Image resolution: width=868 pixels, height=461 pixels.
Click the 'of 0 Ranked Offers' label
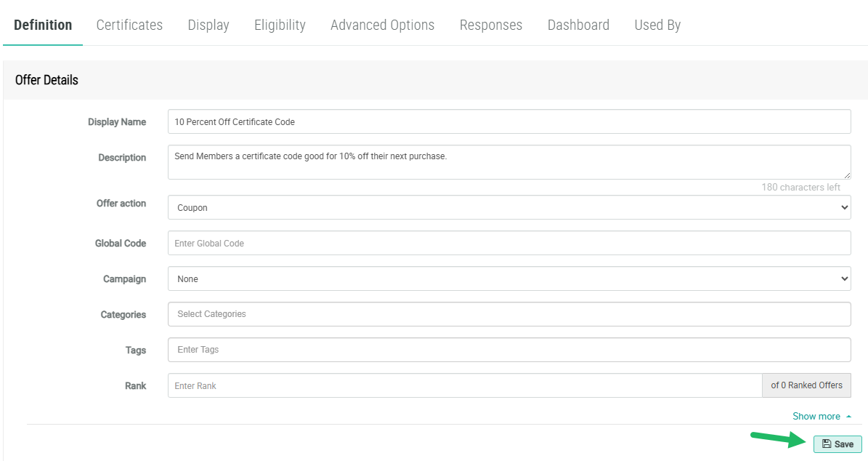(806, 385)
